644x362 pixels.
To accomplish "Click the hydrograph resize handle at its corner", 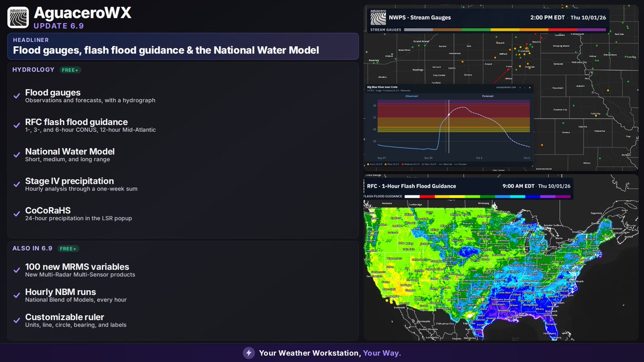I will click(x=532, y=166).
